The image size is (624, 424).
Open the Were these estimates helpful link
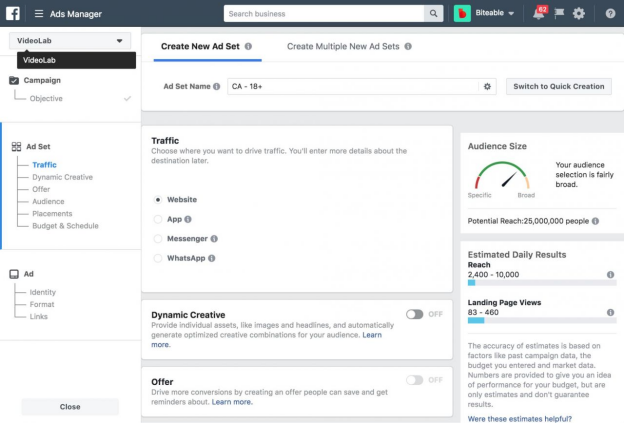(x=520, y=419)
